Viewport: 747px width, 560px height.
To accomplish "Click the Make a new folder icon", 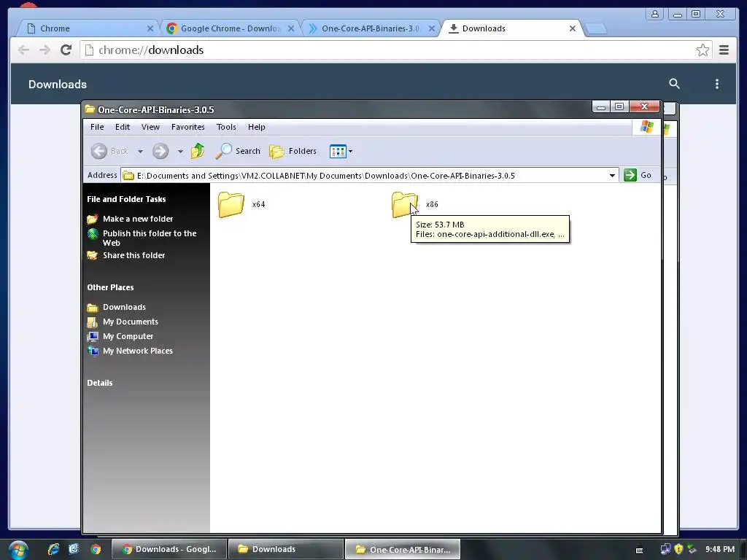I will [x=93, y=219].
